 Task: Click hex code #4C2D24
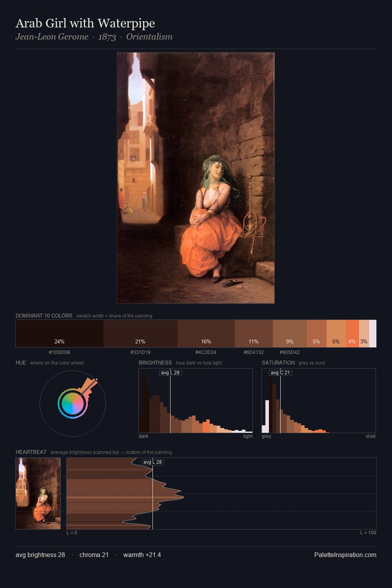(206, 352)
